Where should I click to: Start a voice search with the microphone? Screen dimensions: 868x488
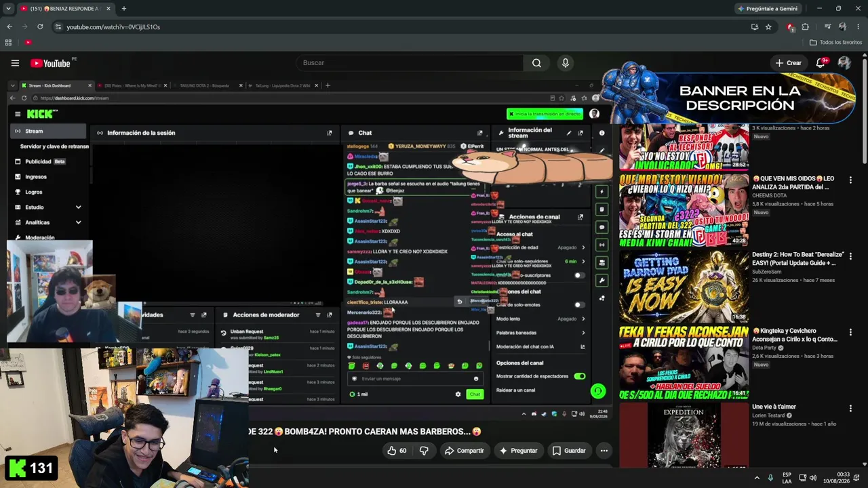point(566,63)
